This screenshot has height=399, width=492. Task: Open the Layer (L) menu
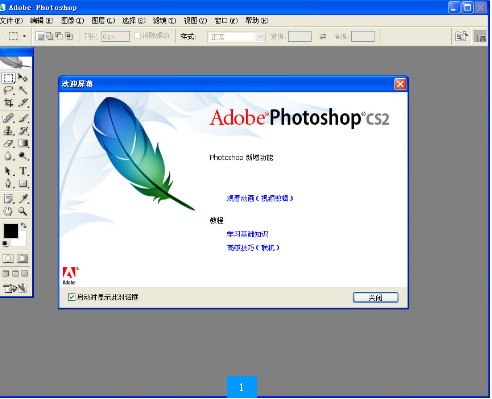(103, 21)
